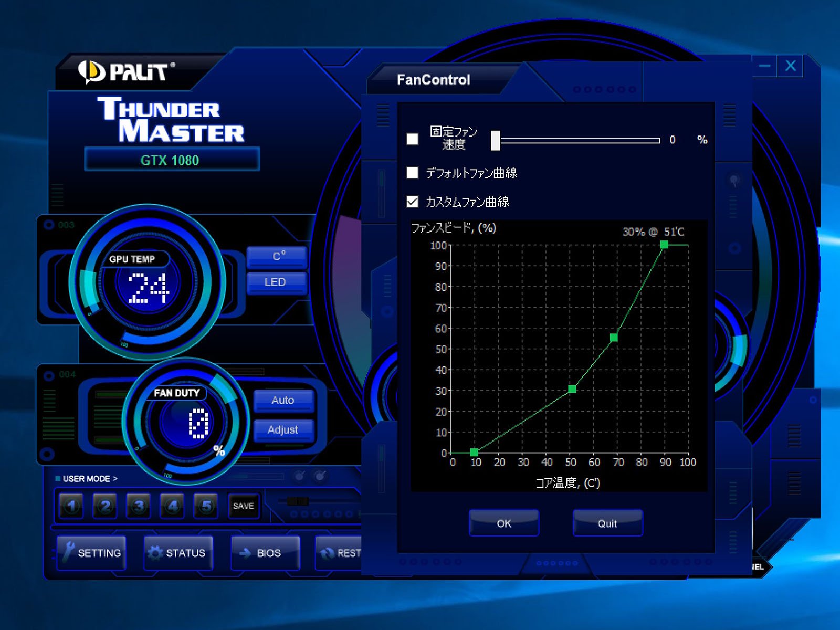
Task: Select curve point at 51°C, 30%
Action: pos(572,389)
